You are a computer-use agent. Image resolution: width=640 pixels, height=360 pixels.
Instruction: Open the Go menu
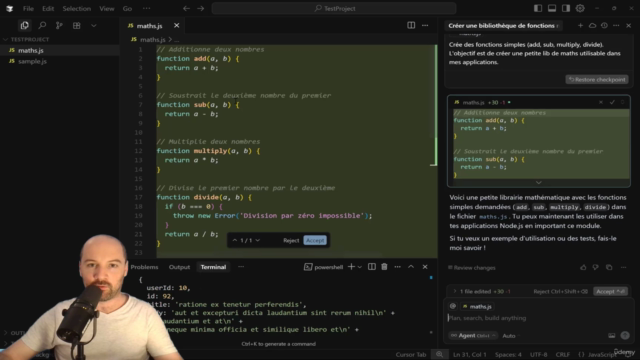tap(127, 8)
